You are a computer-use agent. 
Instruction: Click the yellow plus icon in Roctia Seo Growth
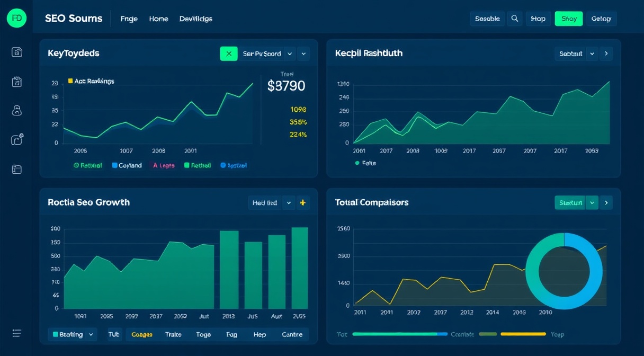pyautogui.click(x=303, y=202)
